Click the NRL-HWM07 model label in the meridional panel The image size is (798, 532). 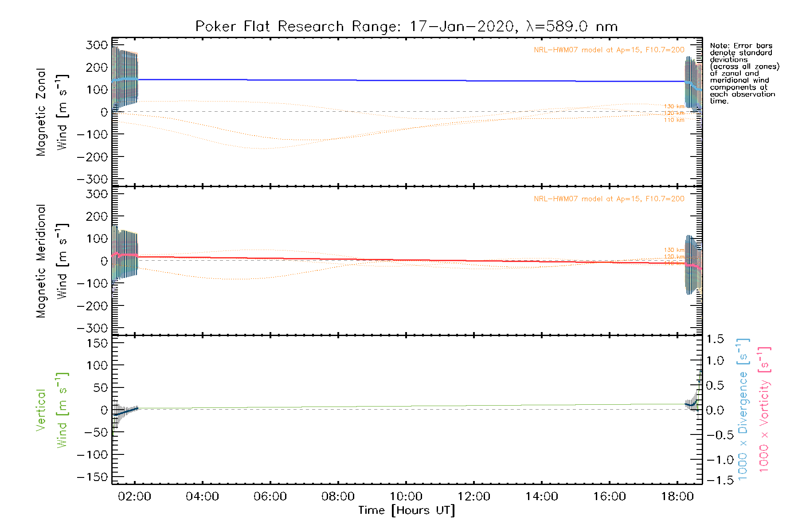point(609,199)
